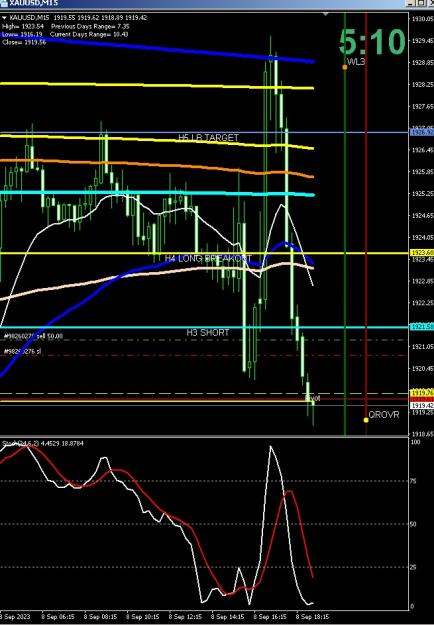Image resolution: width=434 pixels, height=625 pixels.
Task: Click the cyan 1921.58 price tag on the price axis
Action: [x=422, y=327]
